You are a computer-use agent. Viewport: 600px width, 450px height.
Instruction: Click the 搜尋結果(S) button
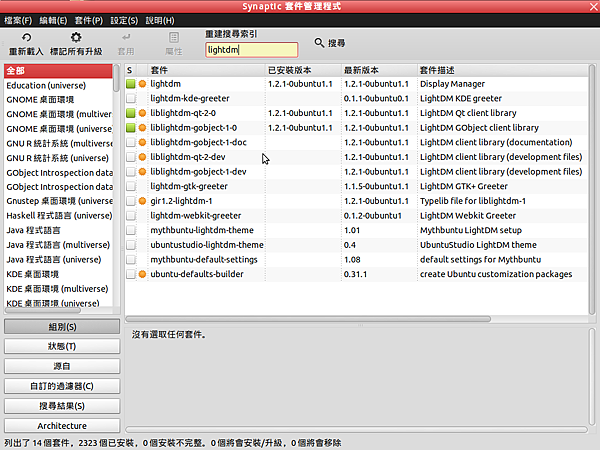tap(62, 406)
